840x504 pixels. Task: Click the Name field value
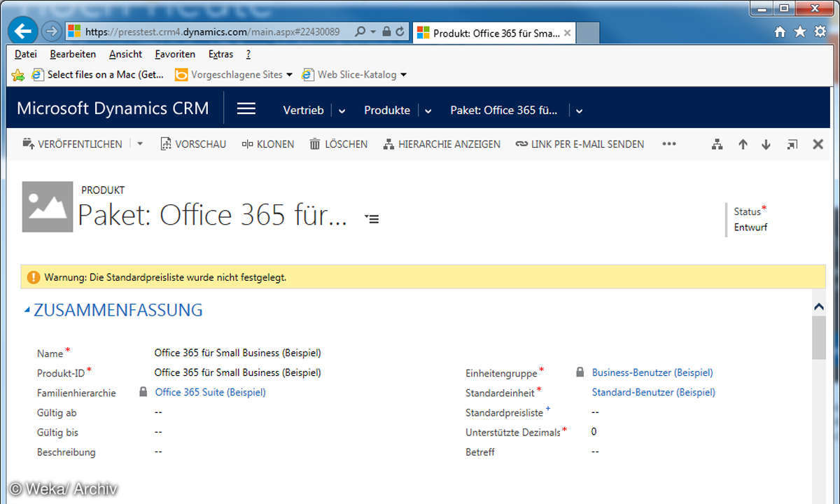pyautogui.click(x=237, y=353)
